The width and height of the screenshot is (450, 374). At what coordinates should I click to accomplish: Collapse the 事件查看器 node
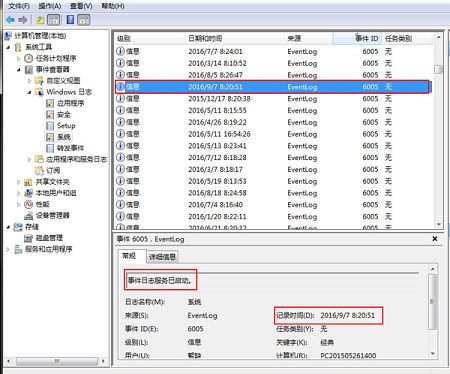tap(19, 70)
